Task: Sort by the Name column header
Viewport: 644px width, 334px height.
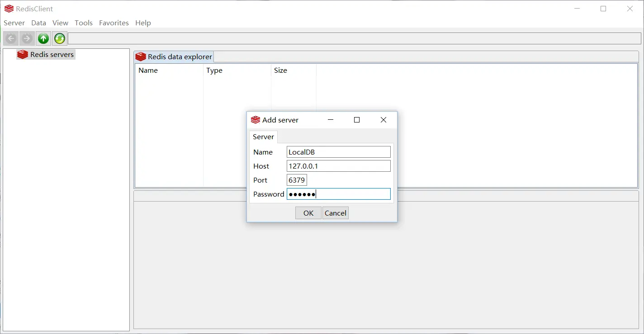Action: (x=169, y=70)
